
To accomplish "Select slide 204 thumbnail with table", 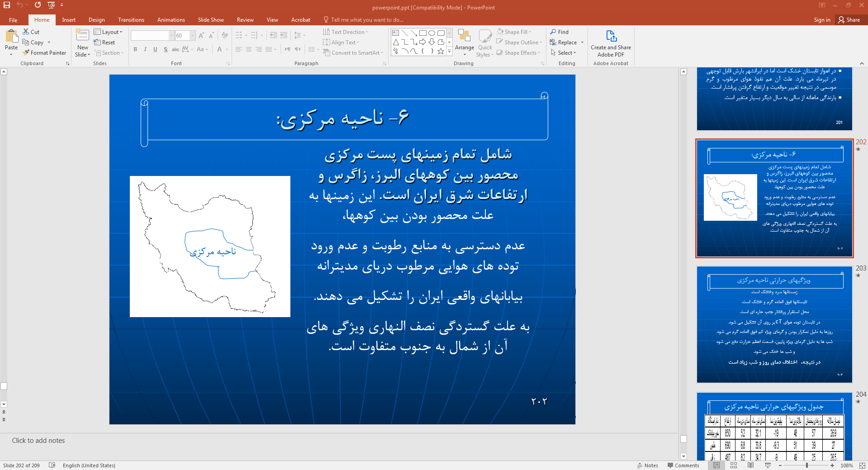I will [x=774, y=426].
